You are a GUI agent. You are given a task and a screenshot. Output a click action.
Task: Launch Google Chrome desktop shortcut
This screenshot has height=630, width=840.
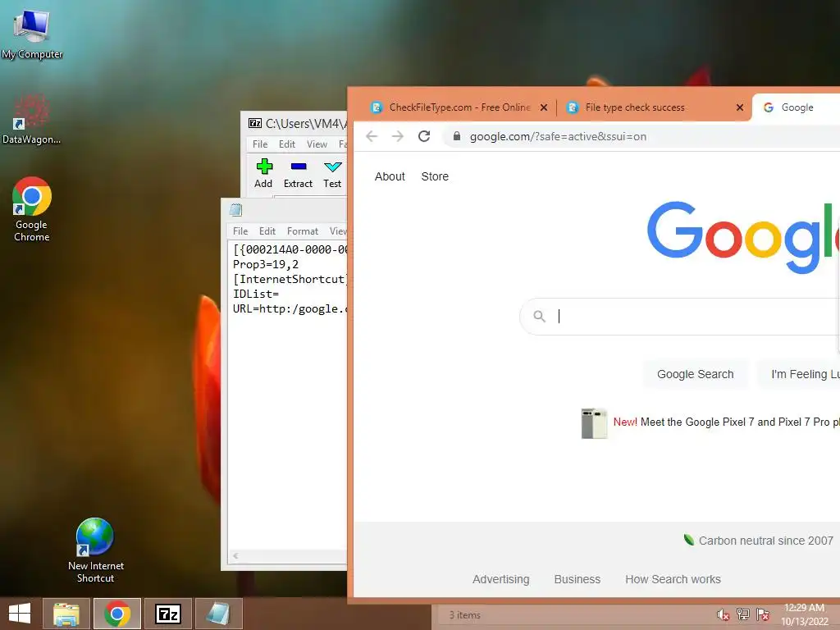[32, 209]
